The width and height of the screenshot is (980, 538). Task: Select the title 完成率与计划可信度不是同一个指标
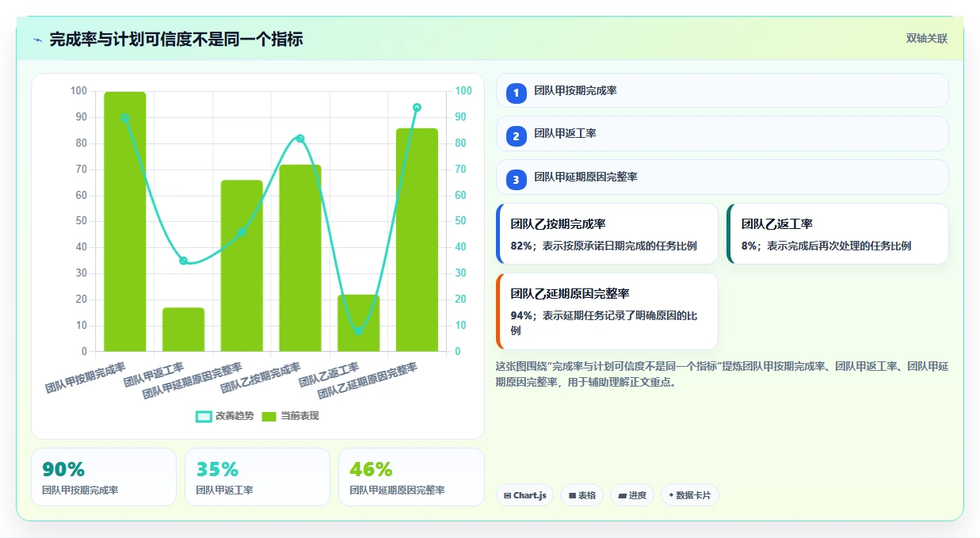[176, 39]
